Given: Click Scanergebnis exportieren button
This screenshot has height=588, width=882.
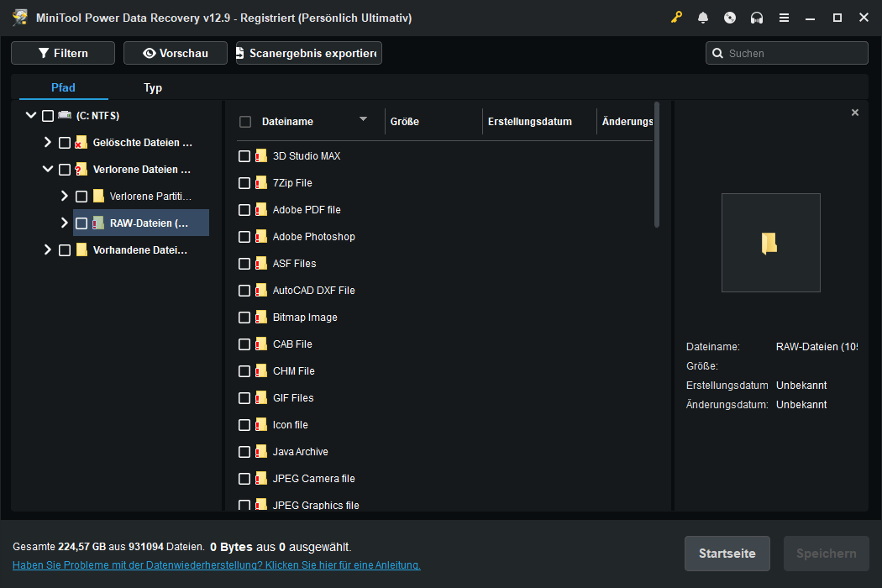Looking at the screenshot, I should pyautogui.click(x=309, y=53).
